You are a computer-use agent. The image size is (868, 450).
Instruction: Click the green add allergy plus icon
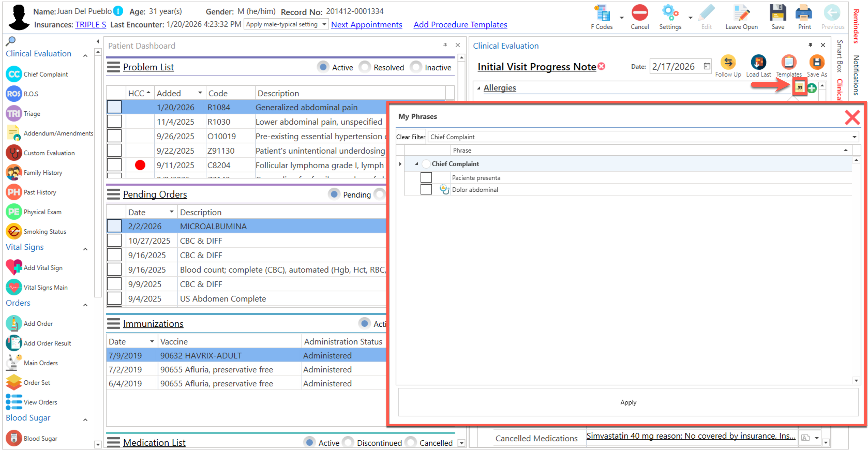811,88
